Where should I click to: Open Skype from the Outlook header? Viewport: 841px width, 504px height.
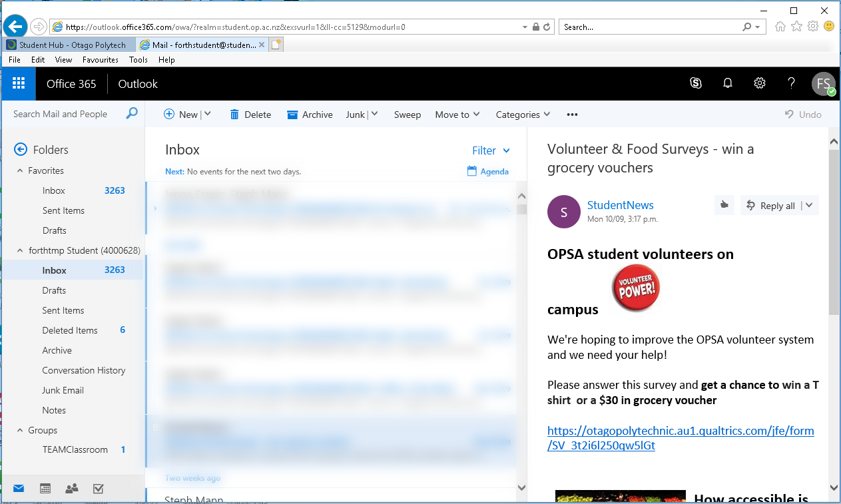[x=696, y=83]
